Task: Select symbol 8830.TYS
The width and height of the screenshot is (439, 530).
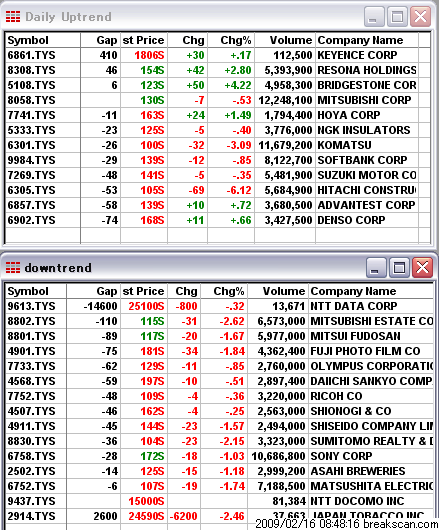Action: click(x=31, y=441)
